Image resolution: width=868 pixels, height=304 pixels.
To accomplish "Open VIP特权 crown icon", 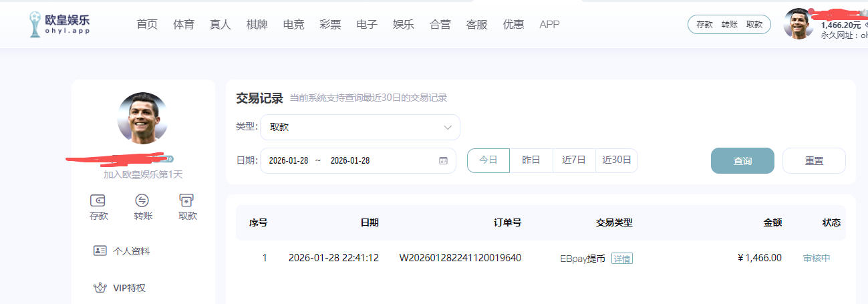I will [x=100, y=288].
